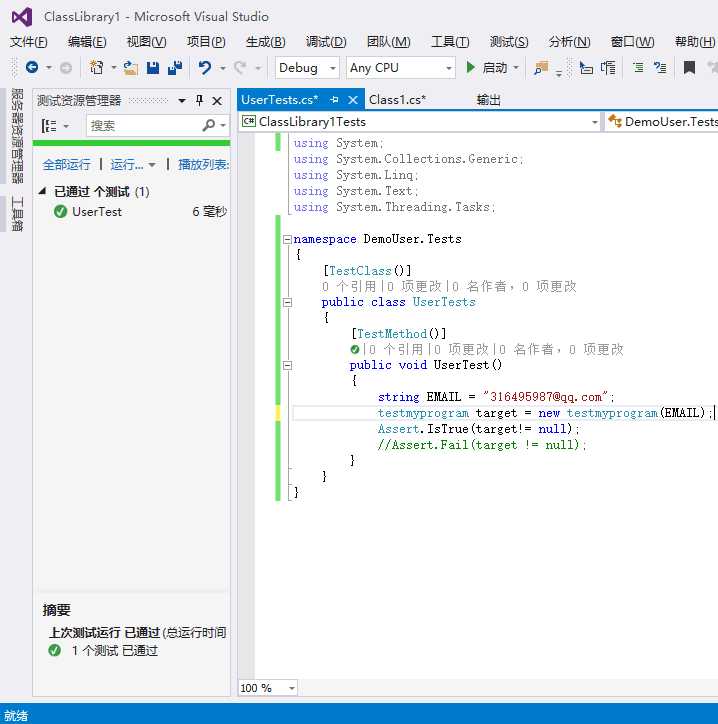The image size is (718, 724).
Task: Open the 视图(V) menu
Action: pyautogui.click(x=146, y=42)
